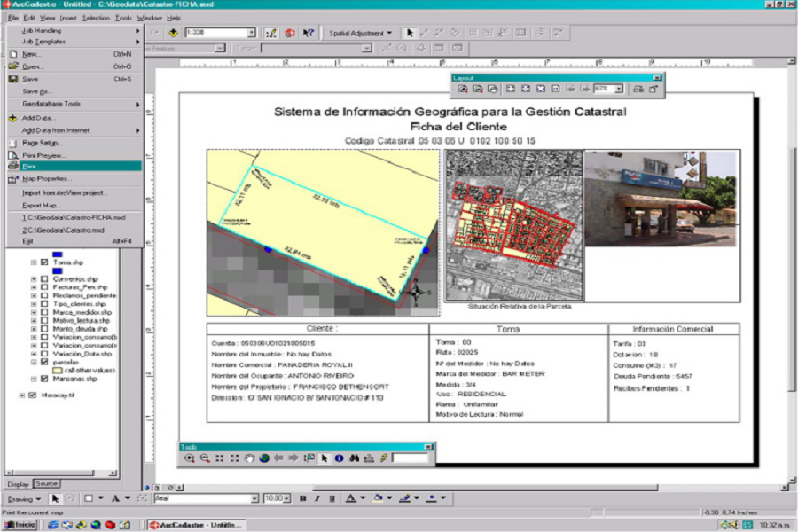Image resolution: width=798 pixels, height=532 pixels.
Task: Select the Spatial Adjustment pointer tool
Action: pyautogui.click(x=409, y=33)
